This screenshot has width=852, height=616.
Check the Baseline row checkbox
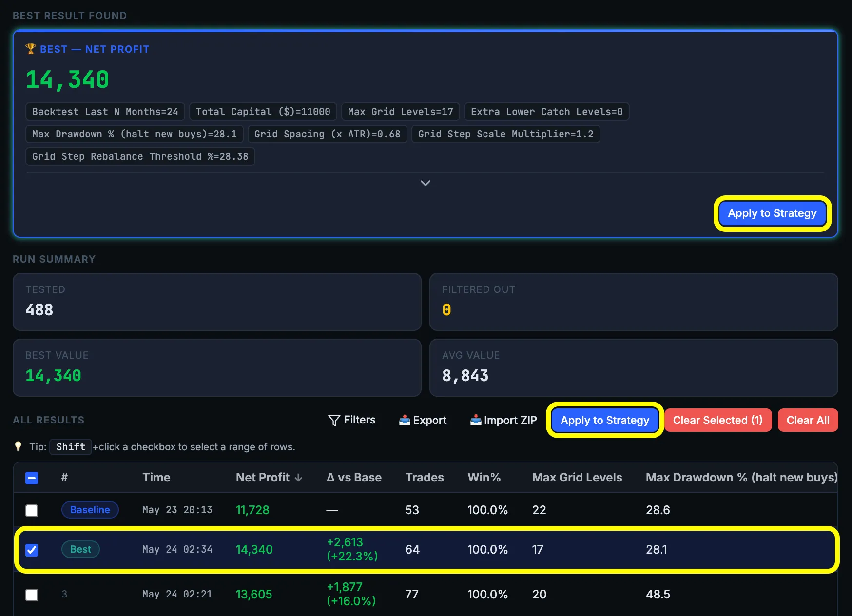pos(32,510)
